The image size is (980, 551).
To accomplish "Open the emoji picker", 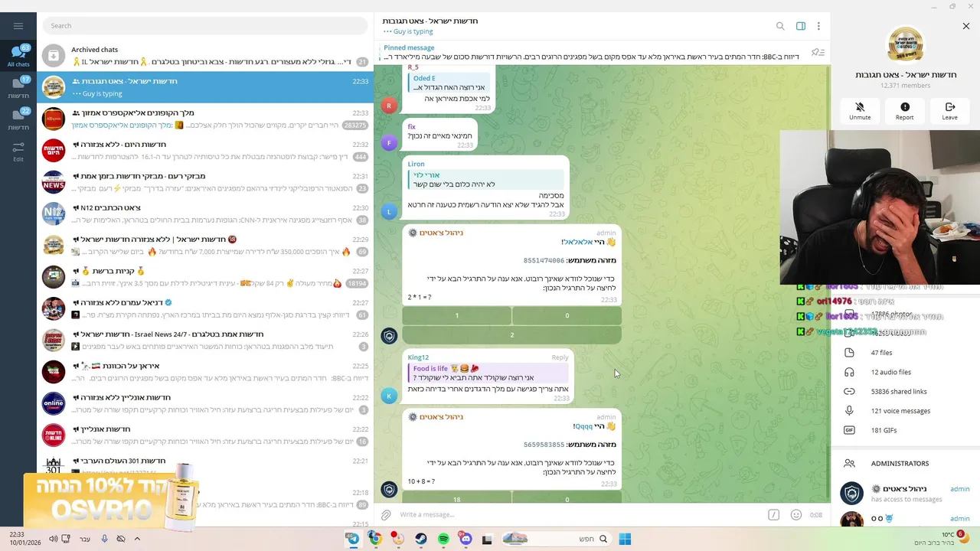I will pyautogui.click(x=795, y=515).
